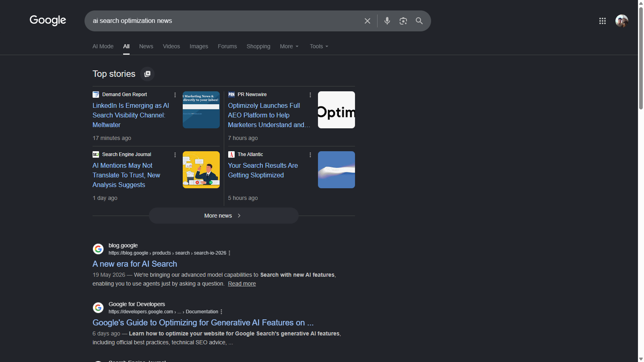Click Read more link in blog.google snippet
This screenshot has height=362, width=644.
pos(242,284)
